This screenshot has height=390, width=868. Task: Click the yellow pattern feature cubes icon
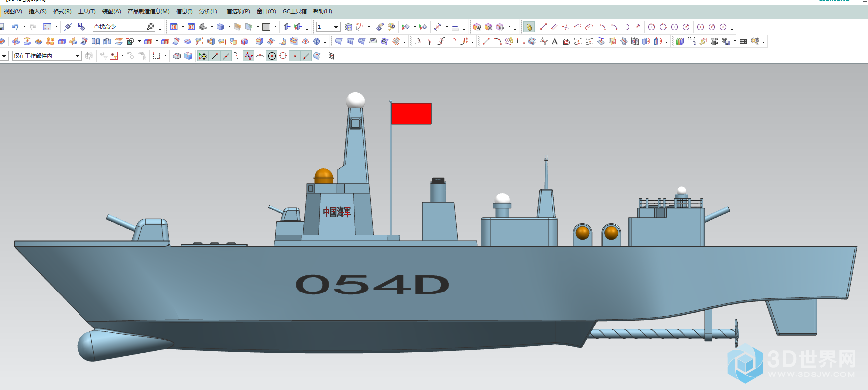pyautogui.click(x=50, y=41)
